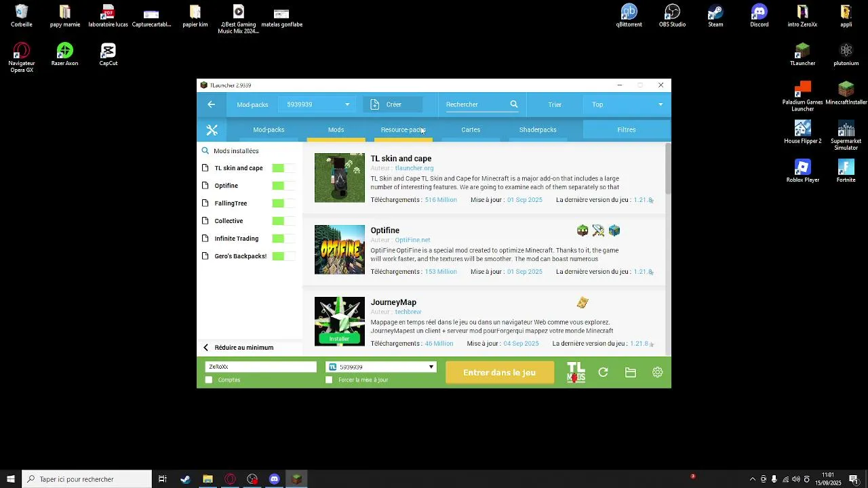Click the file icon beside Collective
The width and height of the screenshot is (868, 488).
pos(205,221)
